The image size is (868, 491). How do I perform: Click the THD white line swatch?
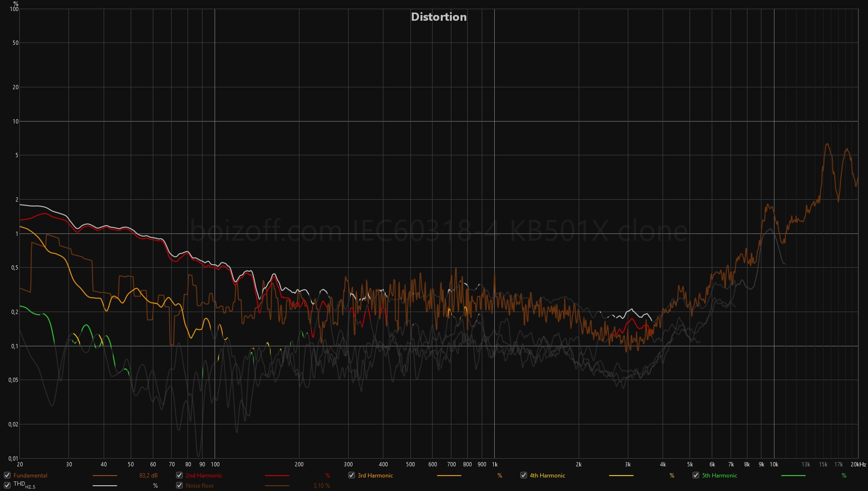pos(105,486)
